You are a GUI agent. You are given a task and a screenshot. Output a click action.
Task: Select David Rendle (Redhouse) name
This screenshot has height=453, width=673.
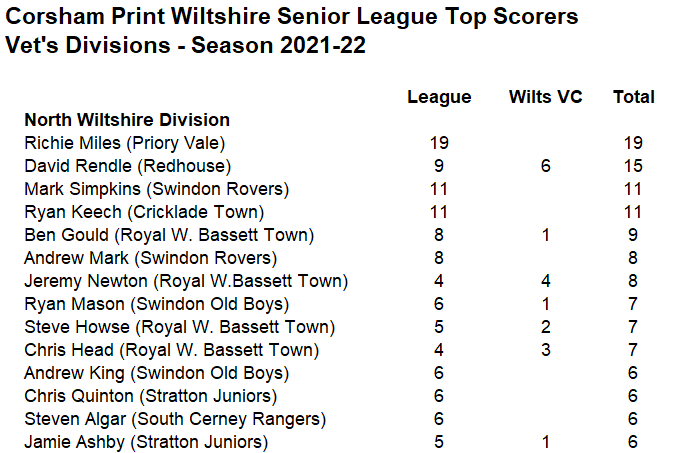[x=127, y=166]
